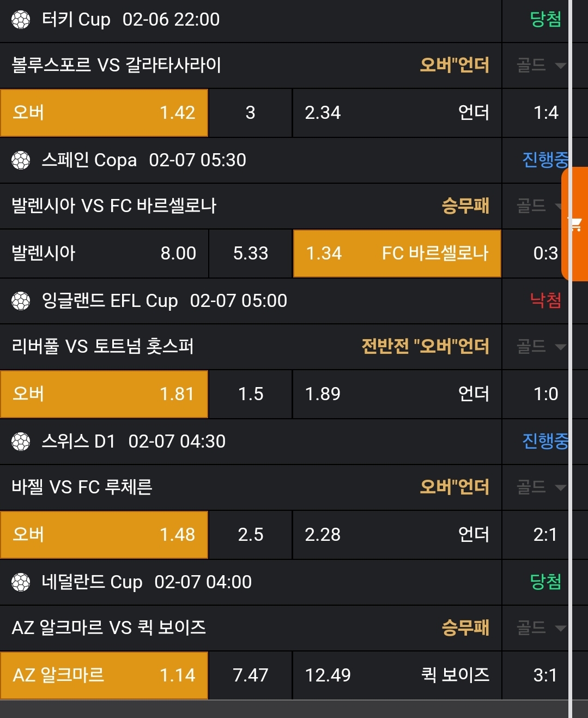This screenshot has height=718, width=588.
Task: Select 언더 2.34 for 볼루스포르 match
Action: click(397, 113)
